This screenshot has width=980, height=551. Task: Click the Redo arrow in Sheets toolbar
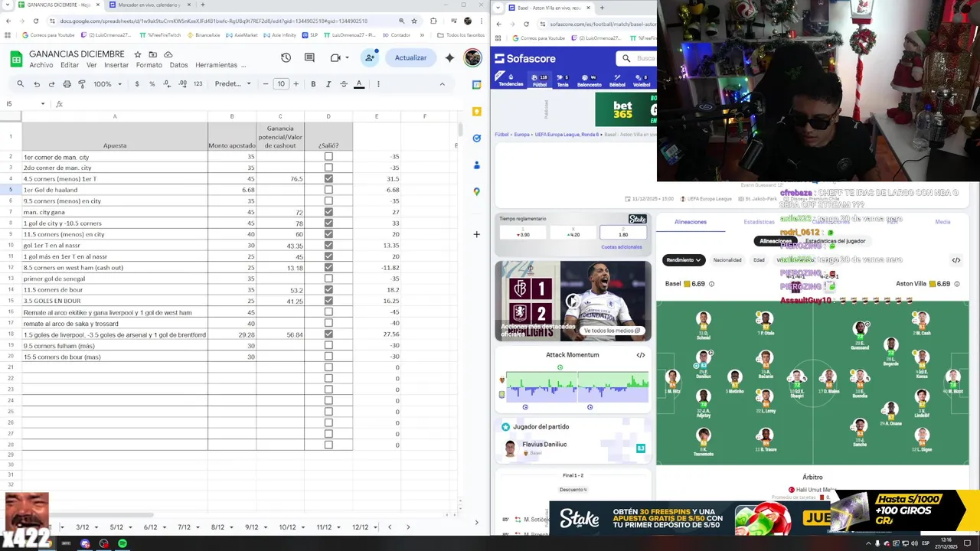51,84
